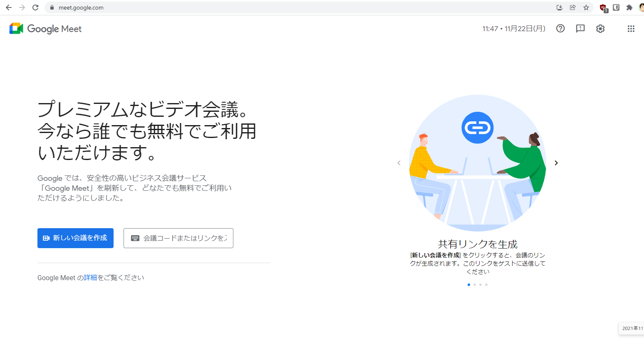Click the 新しい会議を作成 button
644x340 pixels.
[75, 238]
